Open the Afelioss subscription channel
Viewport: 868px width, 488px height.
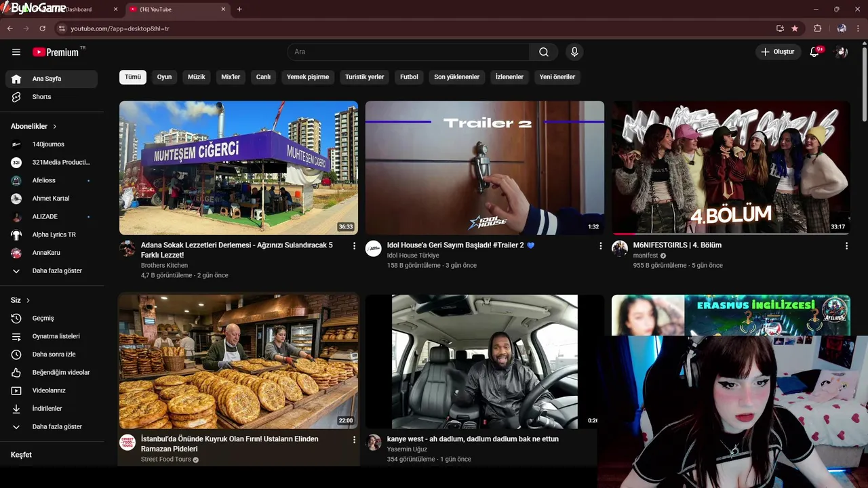(x=52, y=180)
